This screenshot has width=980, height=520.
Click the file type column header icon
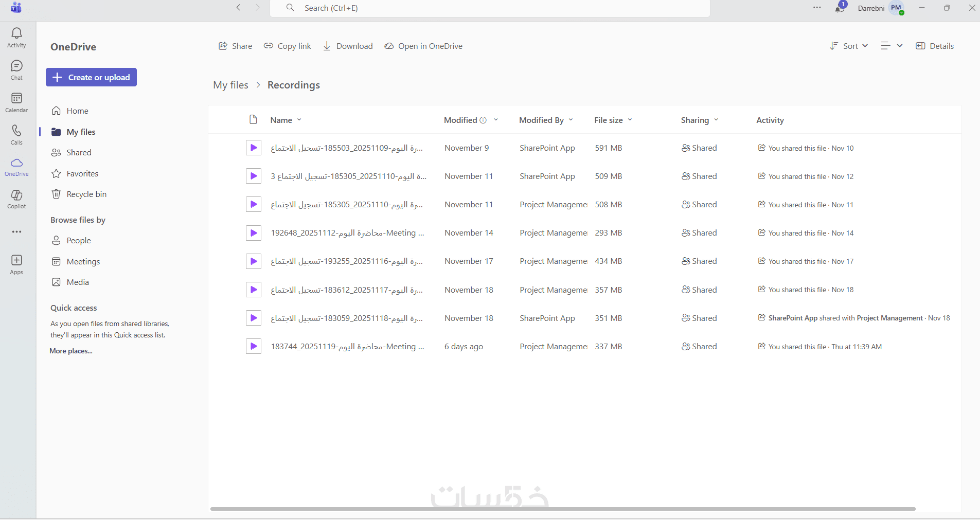coord(253,120)
